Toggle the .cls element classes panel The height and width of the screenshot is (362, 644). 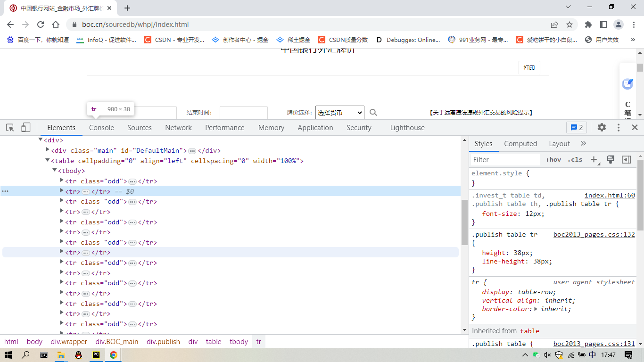[x=575, y=160]
